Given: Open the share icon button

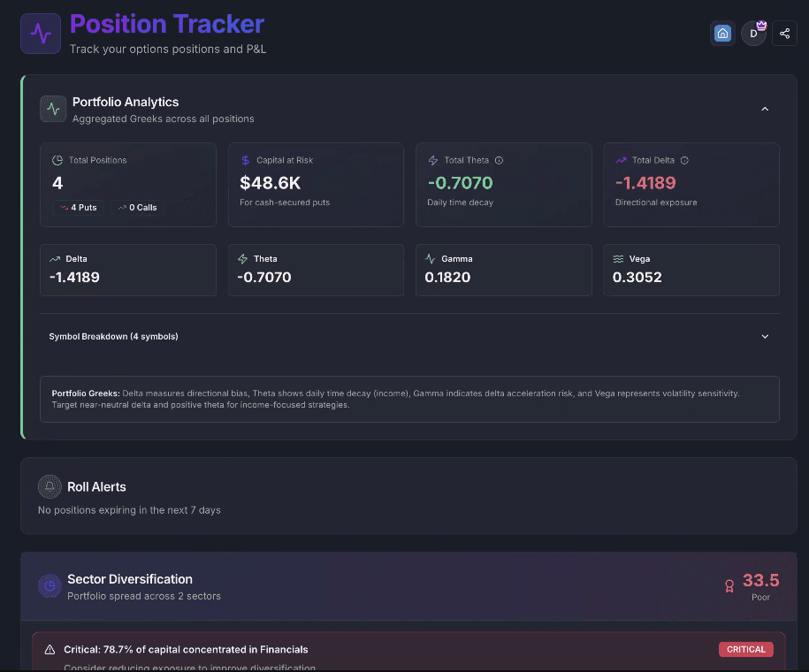Looking at the screenshot, I should (x=784, y=34).
